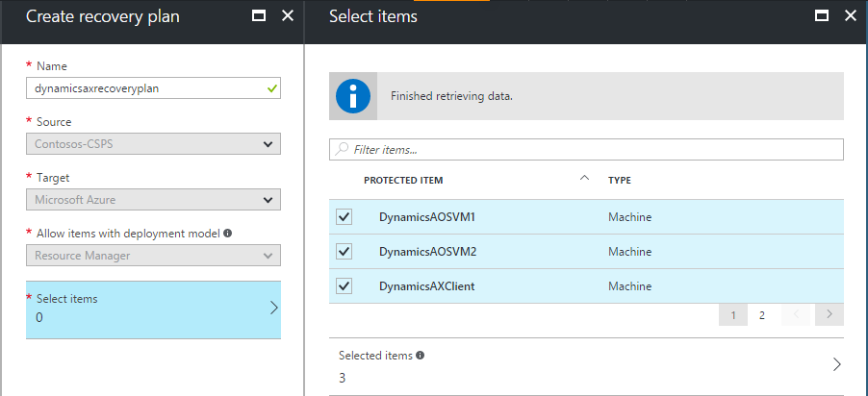868x396 pixels.
Task: Go to page 2 of items
Action: (761, 315)
